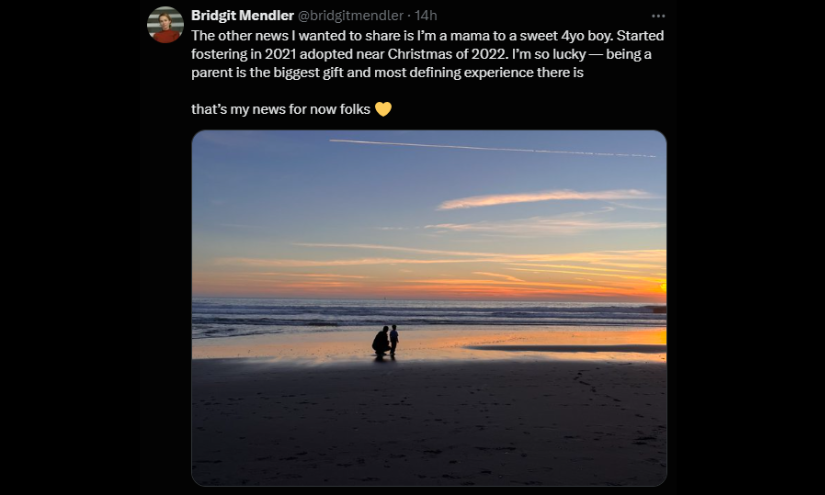The image size is (825, 495).
Task: Open the tweet's three-dot More menu
Action: point(658,16)
